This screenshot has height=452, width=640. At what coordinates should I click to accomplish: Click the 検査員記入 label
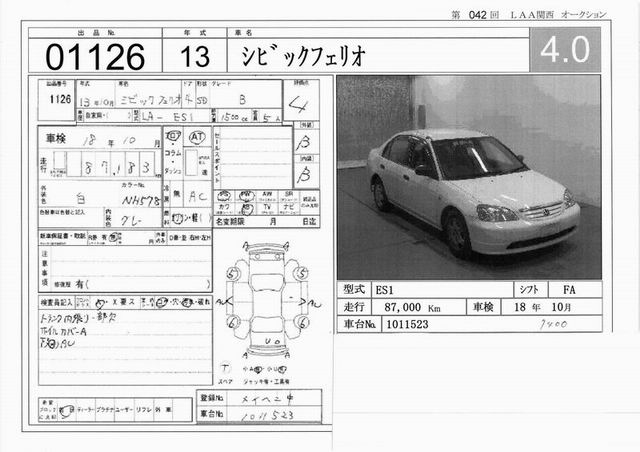[56, 303]
